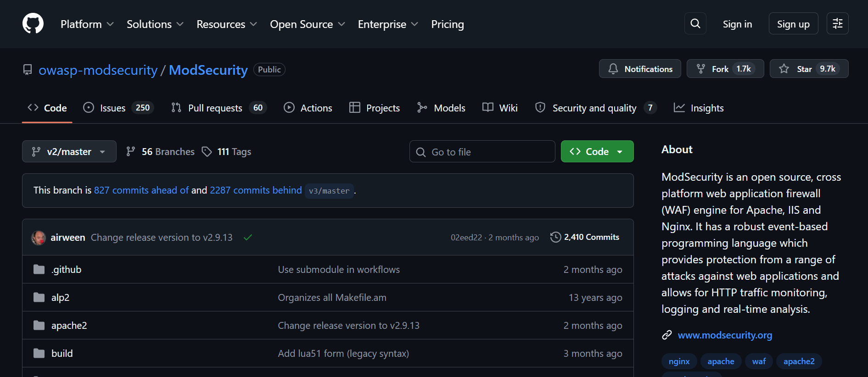Expand the Enterprise menu
Viewport: 868px width, 377px height.
click(388, 24)
